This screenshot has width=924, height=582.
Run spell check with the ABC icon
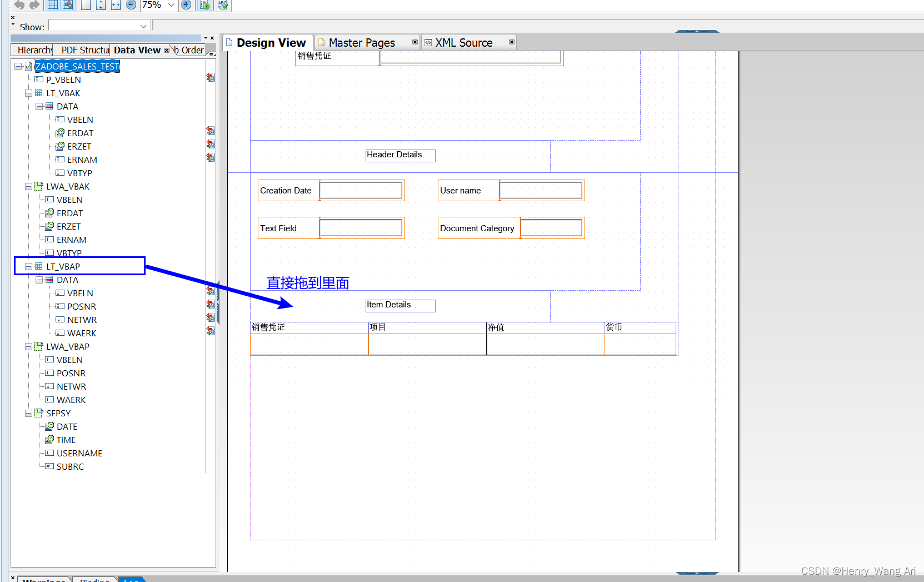[222, 5]
